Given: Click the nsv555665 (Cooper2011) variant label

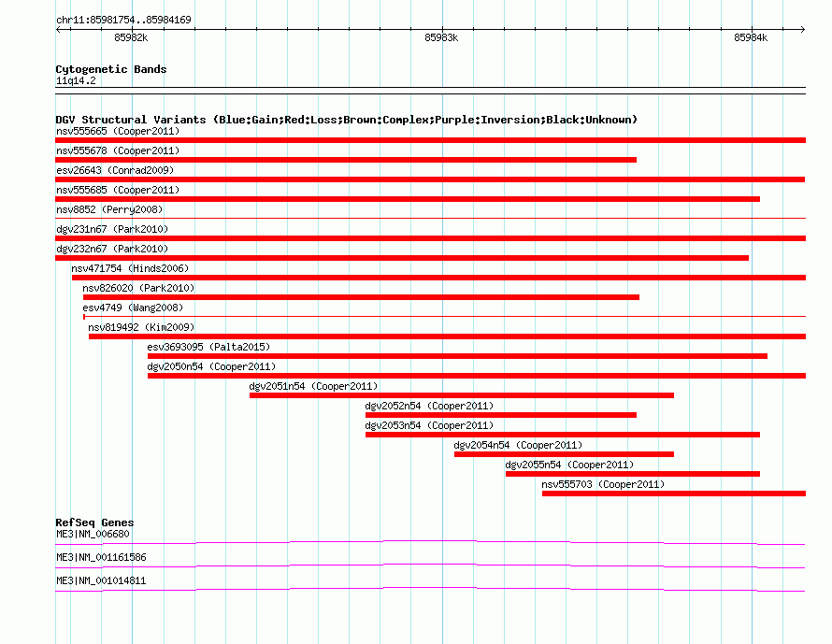Looking at the screenshot, I should pos(118,131).
